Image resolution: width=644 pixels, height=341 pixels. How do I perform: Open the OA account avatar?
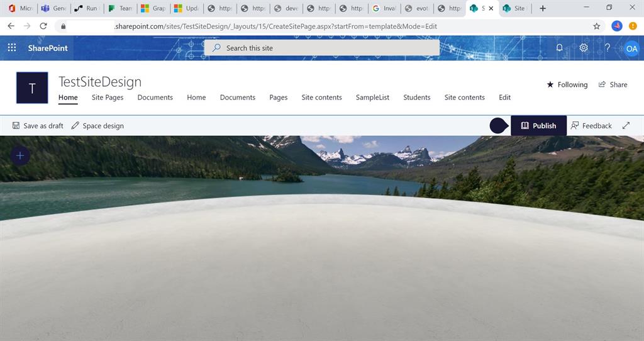631,48
